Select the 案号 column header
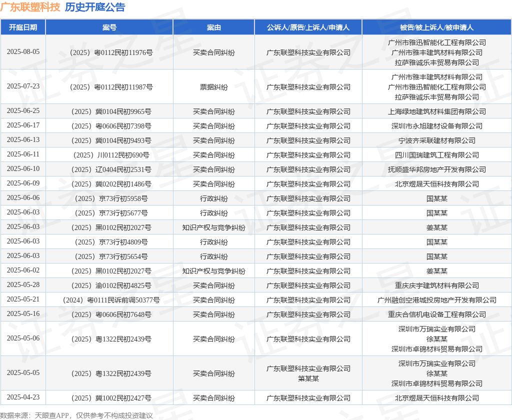Image resolution: width=512 pixels, height=420 pixels. (109, 27)
